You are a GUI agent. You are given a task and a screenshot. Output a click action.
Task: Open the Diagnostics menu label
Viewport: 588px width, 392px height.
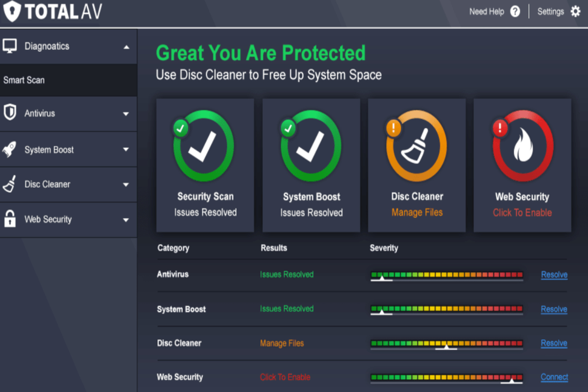(x=47, y=47)
